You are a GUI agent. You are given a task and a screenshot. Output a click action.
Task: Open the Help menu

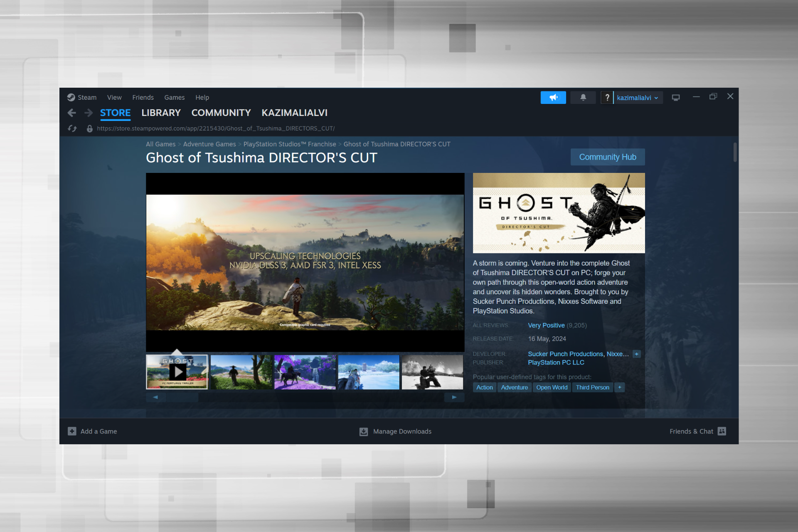tap(202, 97)
